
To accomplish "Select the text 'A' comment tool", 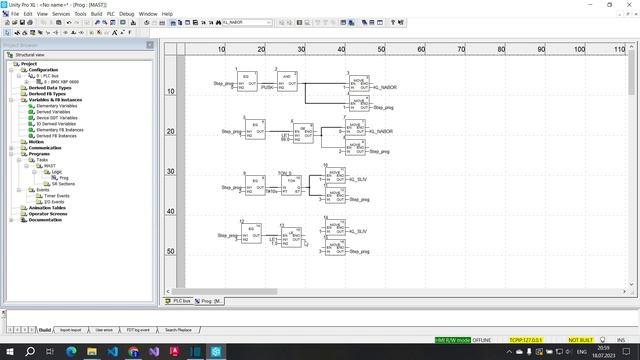I will pos(115,33).
